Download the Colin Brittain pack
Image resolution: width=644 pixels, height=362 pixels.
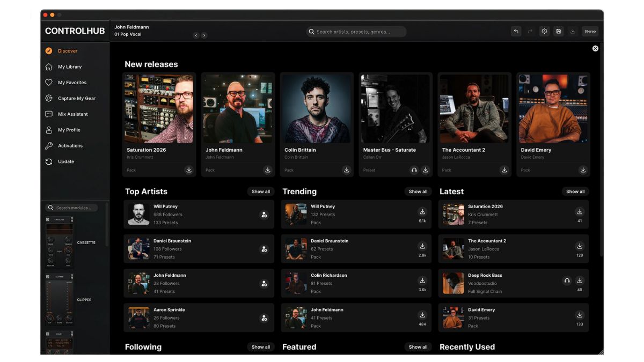click(347, 170)
